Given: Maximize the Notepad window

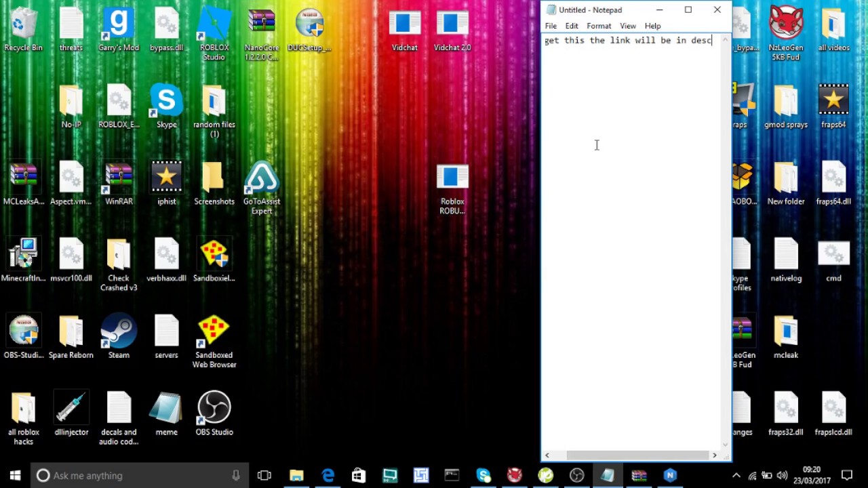Looking at the screenshot, I should tap(688, 9).
